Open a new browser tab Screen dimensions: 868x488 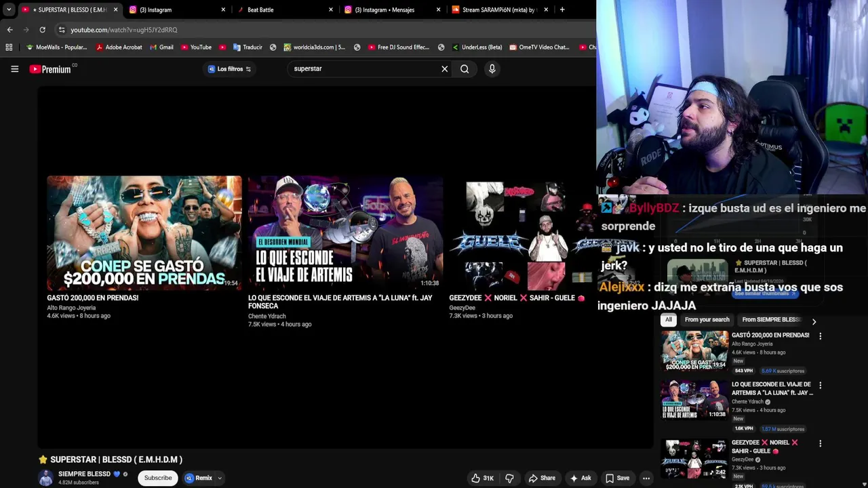point(562,9)
